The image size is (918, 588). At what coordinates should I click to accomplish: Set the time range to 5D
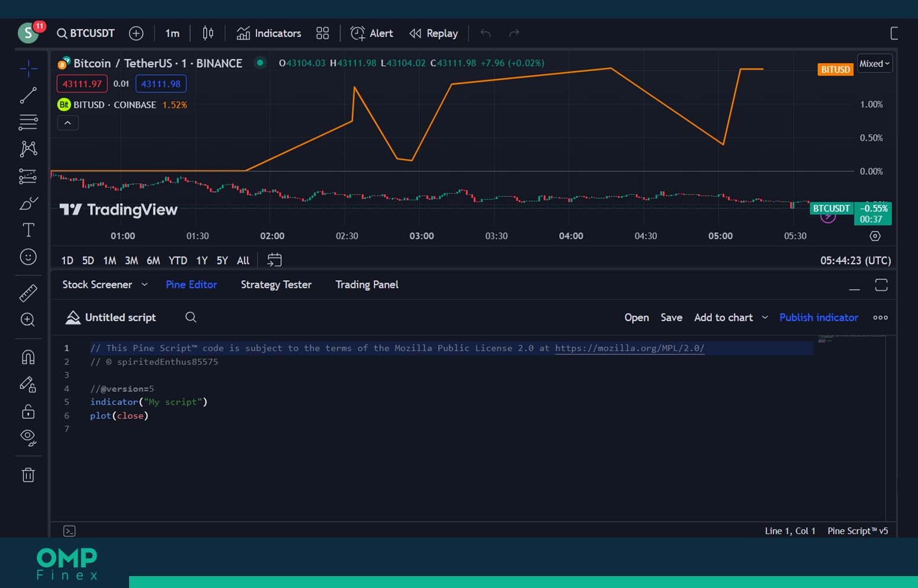88,261
